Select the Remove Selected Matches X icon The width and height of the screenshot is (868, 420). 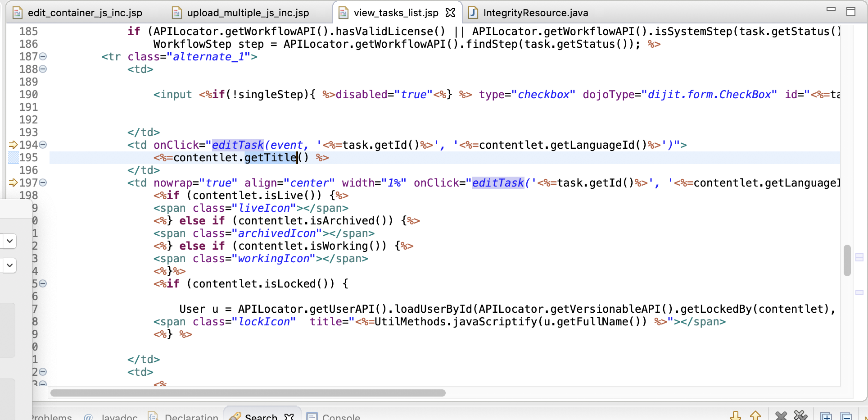coord(781,415)
